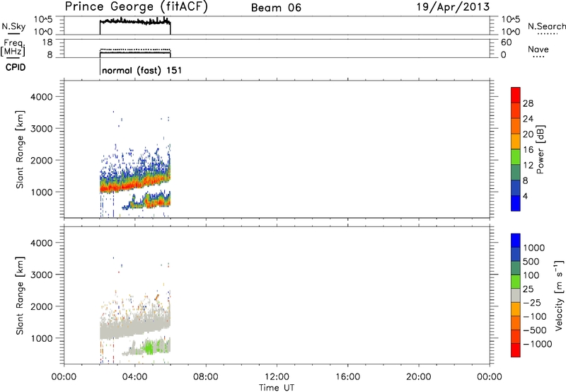Click the red swatch of the Power colorbar
This screenshot has height=392, width=566.
pyautogui.click(x=516, y=95)
